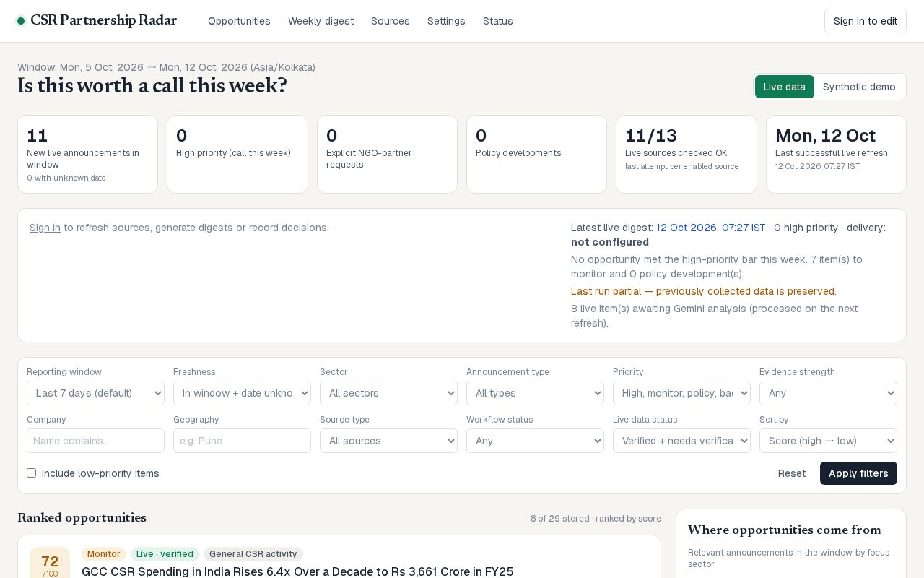Open Workflow status dropdown
The image size is (924, 578).
(535, 441)
